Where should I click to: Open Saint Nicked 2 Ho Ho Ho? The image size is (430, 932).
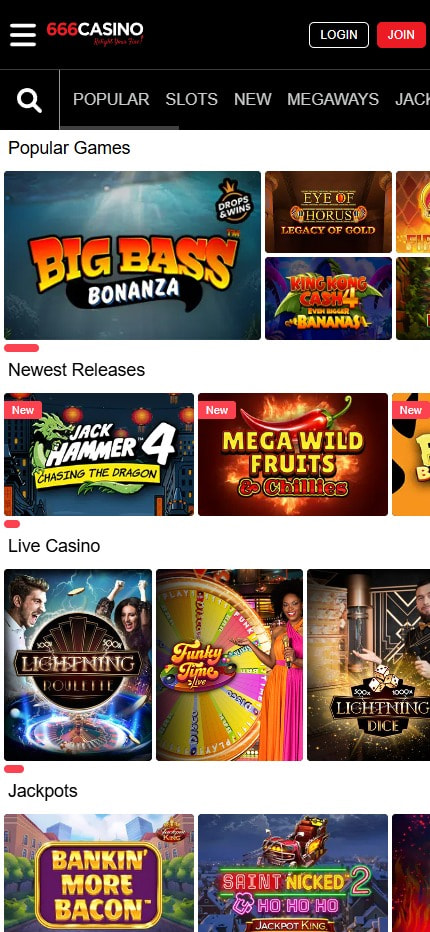click(x=293, y=873)
